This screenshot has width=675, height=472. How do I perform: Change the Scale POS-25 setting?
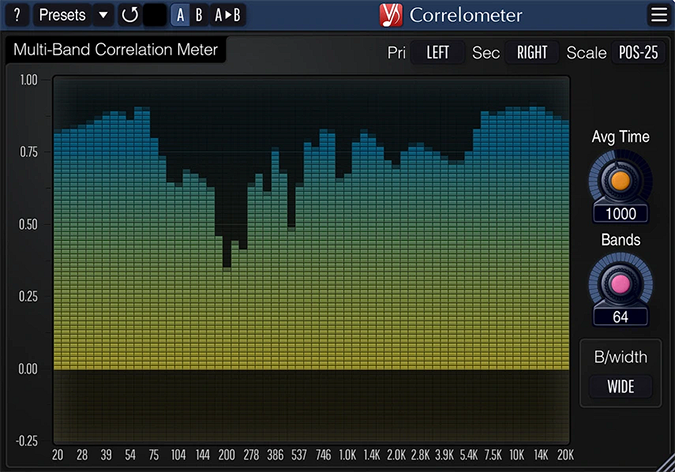638,53
